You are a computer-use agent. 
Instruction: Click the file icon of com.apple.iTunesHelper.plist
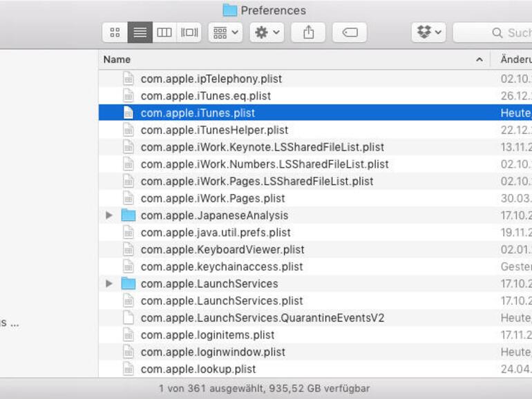coord(129,130)
